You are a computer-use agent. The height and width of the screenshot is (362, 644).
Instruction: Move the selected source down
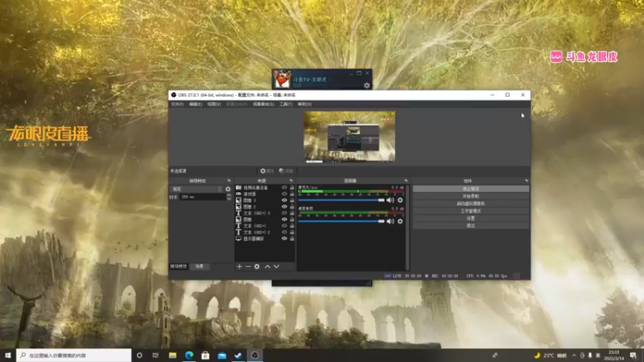coord(276,266)
